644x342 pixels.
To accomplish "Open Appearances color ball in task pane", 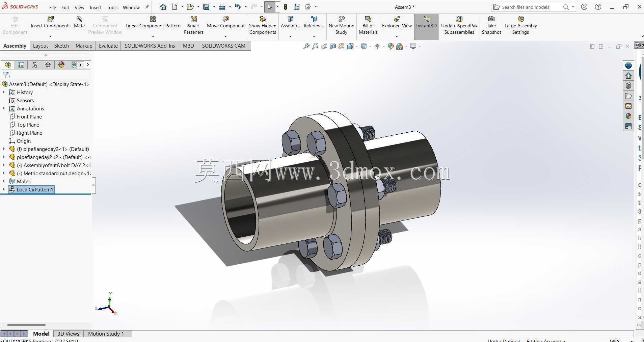I will tap(628, 116).
